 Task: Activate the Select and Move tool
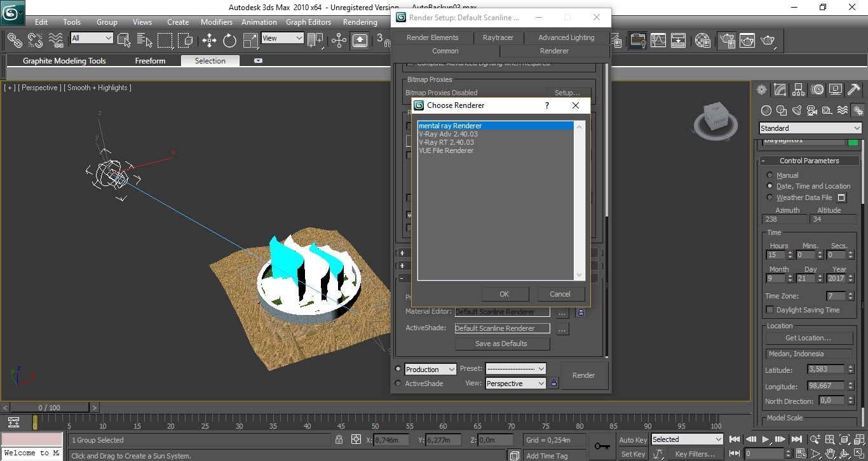[x=209, y=41]
